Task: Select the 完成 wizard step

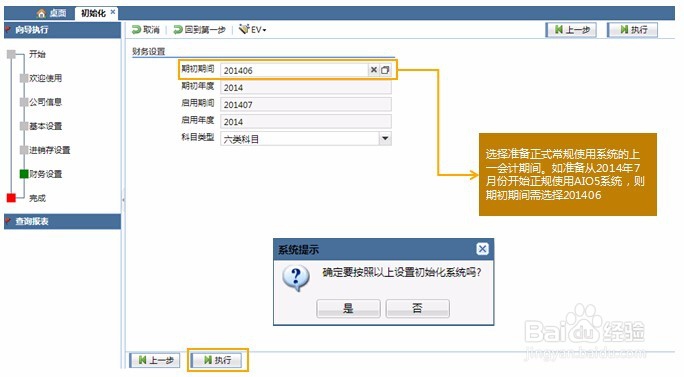Action: pyautogui.click(x=37, y=198)
